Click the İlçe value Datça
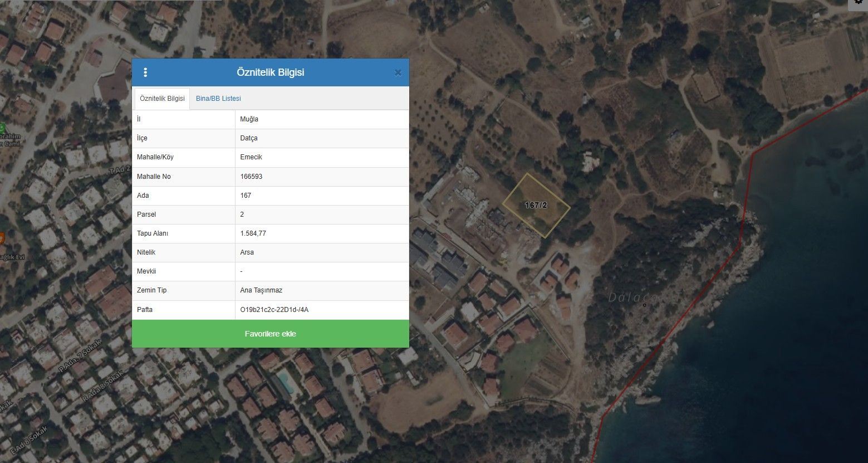This screenshot has height=463, width=868. coord(248,138)
